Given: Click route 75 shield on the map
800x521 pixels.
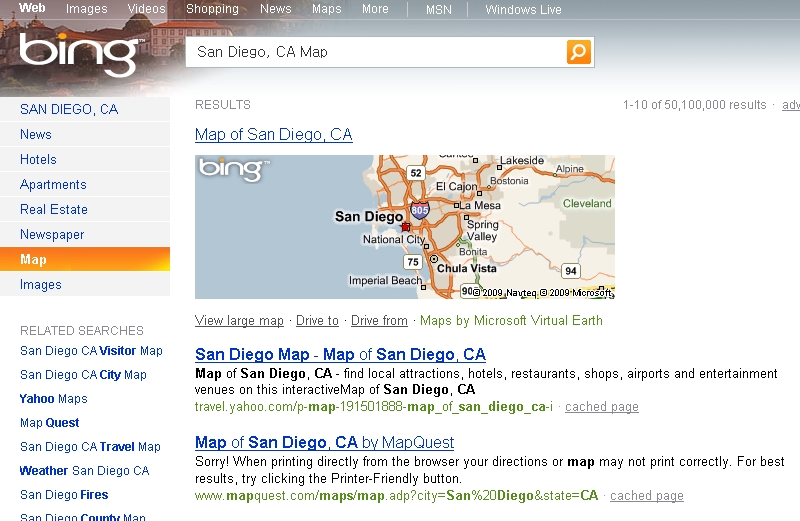Looking at the screenshot, I should (413, 262).
